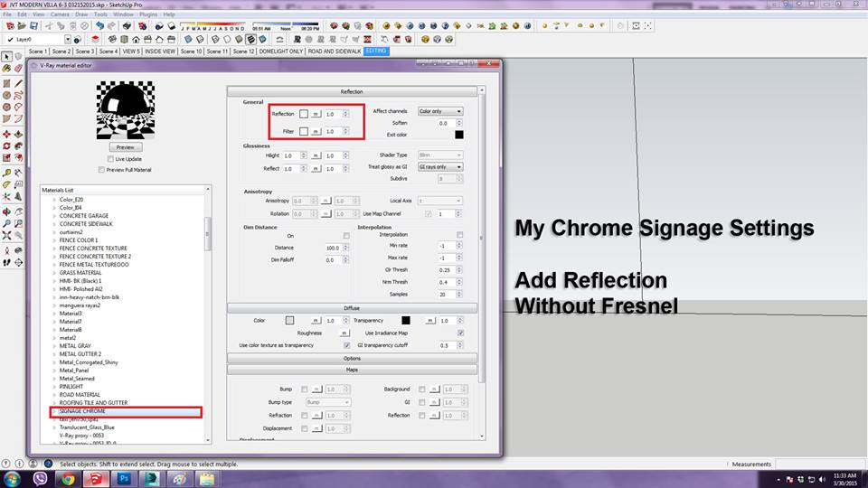Select the Zoom magnifier tool
The height and width of the screenshot is (488, 868).
[x=6, y=223]
